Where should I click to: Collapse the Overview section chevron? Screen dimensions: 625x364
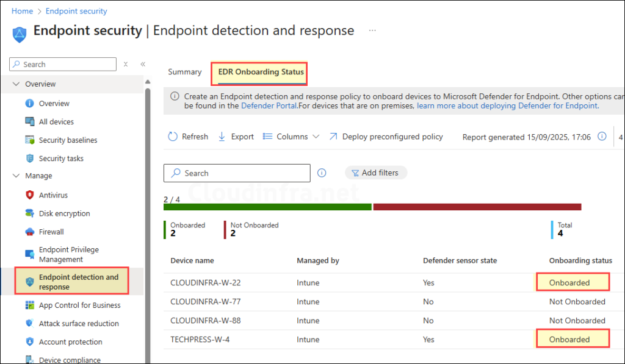point(16,84)
